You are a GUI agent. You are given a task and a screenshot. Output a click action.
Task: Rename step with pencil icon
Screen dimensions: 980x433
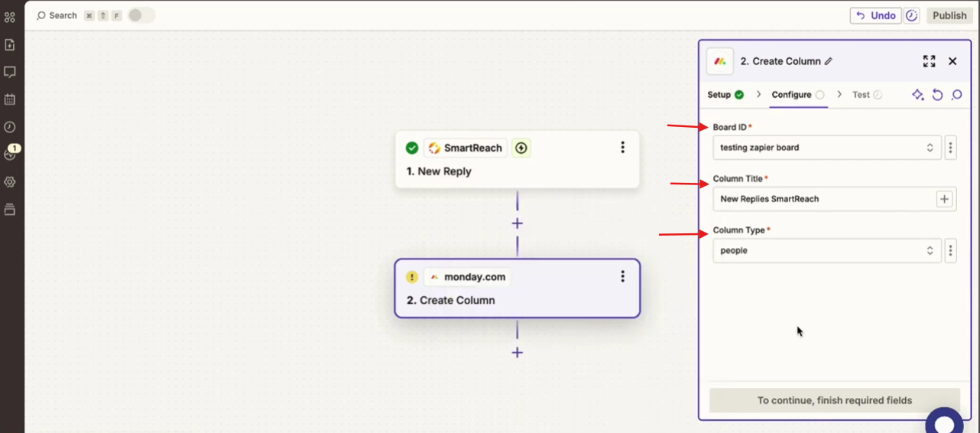click(x=829, y=61)
